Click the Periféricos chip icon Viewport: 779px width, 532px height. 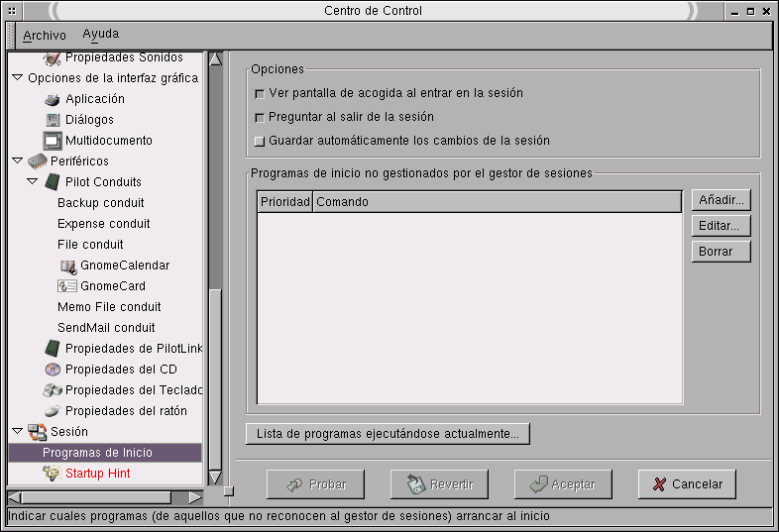coord(38,160)
